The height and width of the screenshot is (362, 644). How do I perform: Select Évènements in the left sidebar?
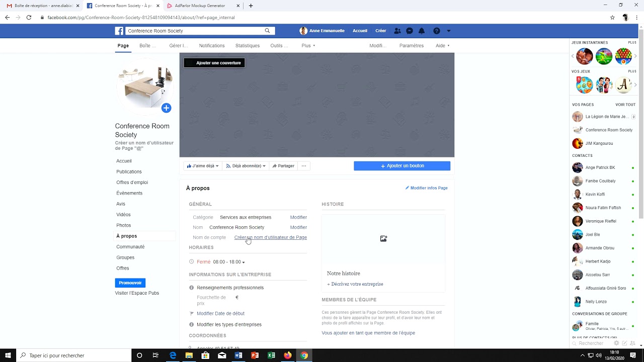coord(129,193)
